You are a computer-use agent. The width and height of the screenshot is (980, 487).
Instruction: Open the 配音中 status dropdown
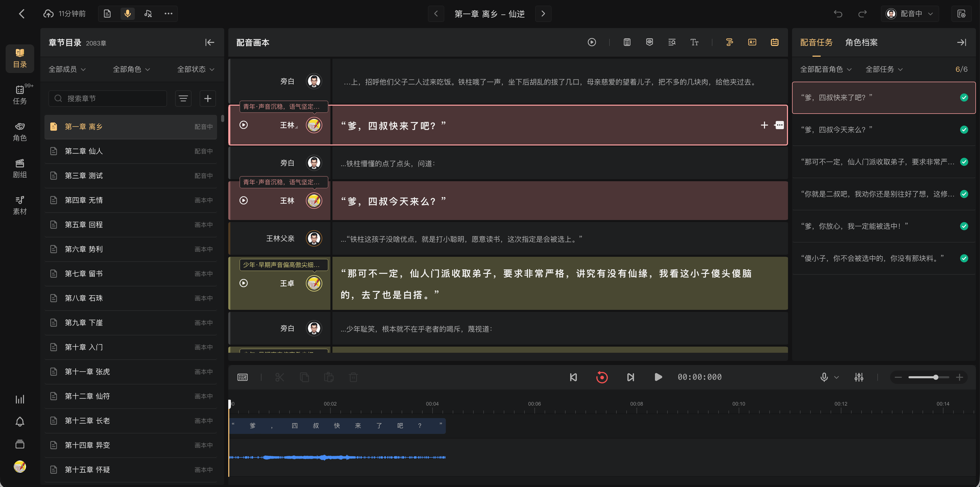click(910, 14)
